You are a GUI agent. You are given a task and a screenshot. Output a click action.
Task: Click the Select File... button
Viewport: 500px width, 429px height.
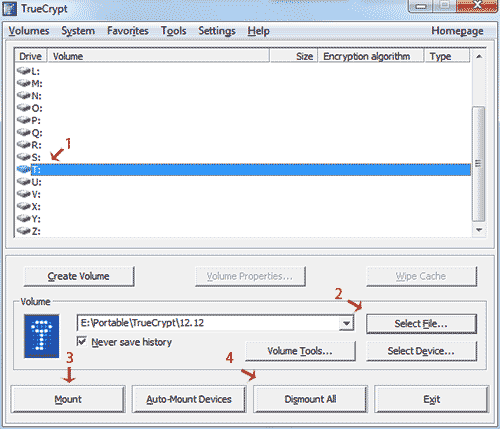pyautogui.click(x=421, y=324)
